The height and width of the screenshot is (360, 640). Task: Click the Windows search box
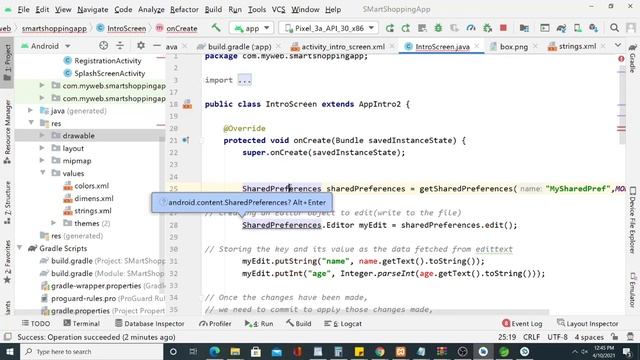tap(91, 351)
